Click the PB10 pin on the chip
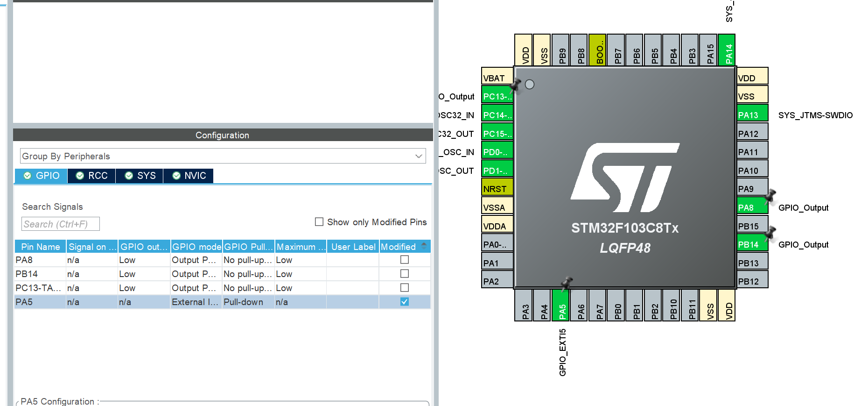 pyautogui.click(x=672, y=306)
